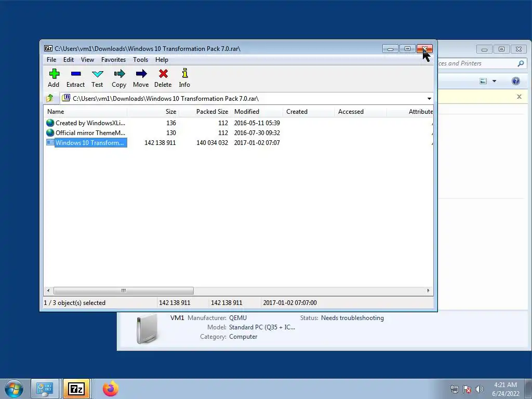Click help icon in Devices and Printers window
Image resolution: width=532 pixels, height=399 pixels.
pos(516,81)
